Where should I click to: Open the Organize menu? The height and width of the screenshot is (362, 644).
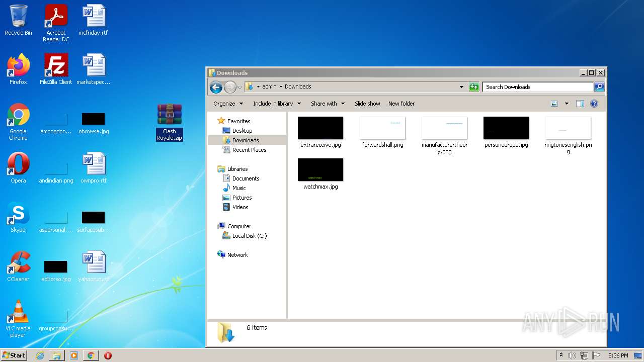point(228,104)
